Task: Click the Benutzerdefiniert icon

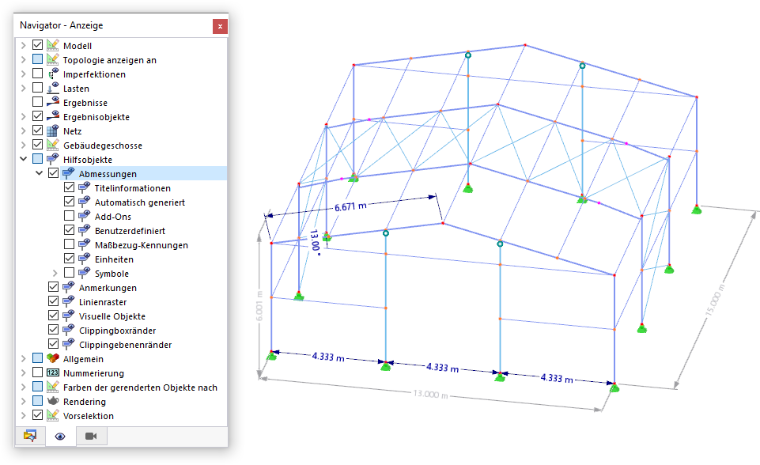Action: (84, 230)
